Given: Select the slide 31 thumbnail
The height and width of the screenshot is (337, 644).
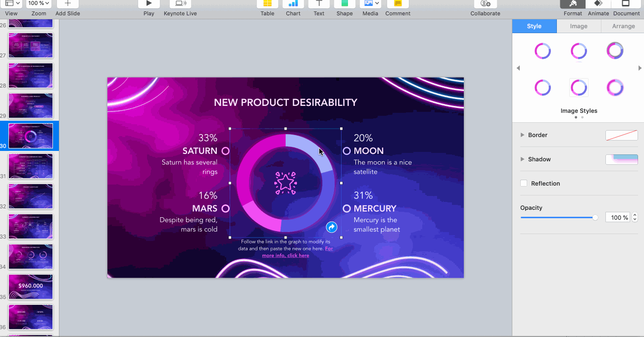Looking at the screenshot, I should 31,166.
